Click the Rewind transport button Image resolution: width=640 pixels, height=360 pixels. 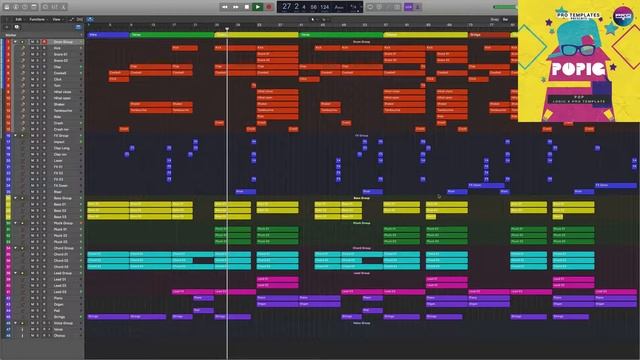pos(224,7)
